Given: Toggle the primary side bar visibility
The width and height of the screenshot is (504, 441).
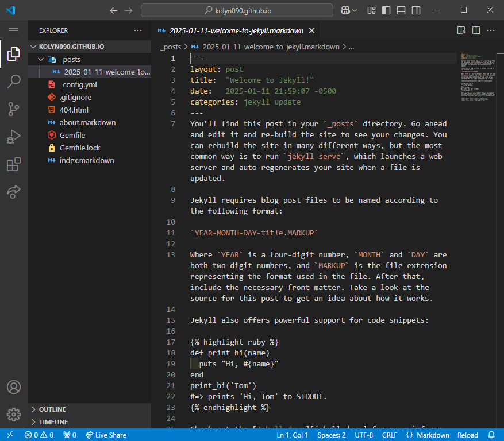Looking at the screenshot, I should pos(386,10).
